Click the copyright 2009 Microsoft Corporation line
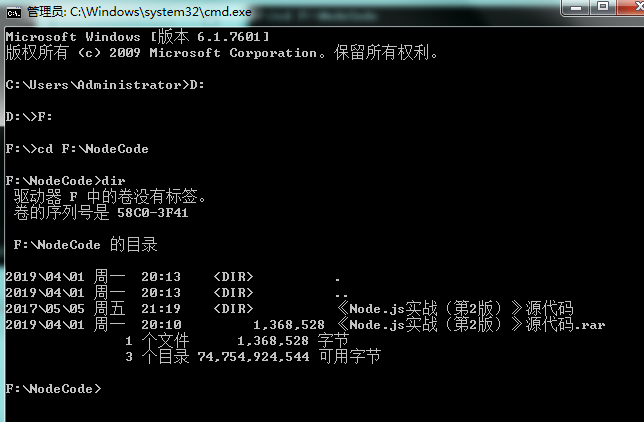The height and width of the screenshot is (422, 644). (222, 53)
